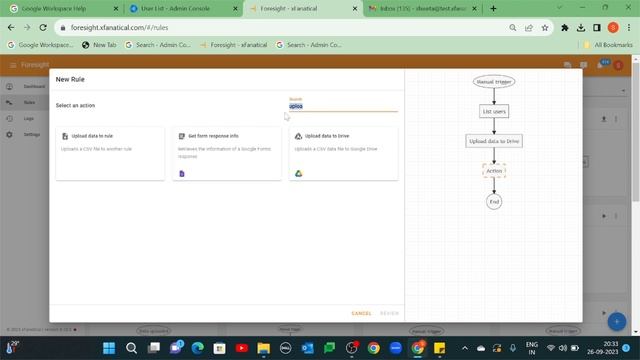640x360 pixels.
Task: Open the Chrome extensions puzzle icon
Action: [565, 28]
